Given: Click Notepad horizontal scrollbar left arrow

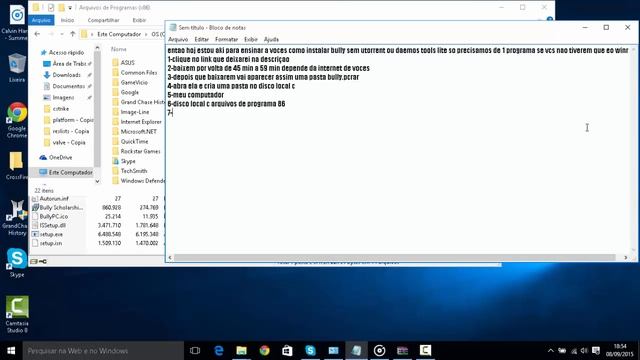Looking at the screenshot, I should 170,258.
